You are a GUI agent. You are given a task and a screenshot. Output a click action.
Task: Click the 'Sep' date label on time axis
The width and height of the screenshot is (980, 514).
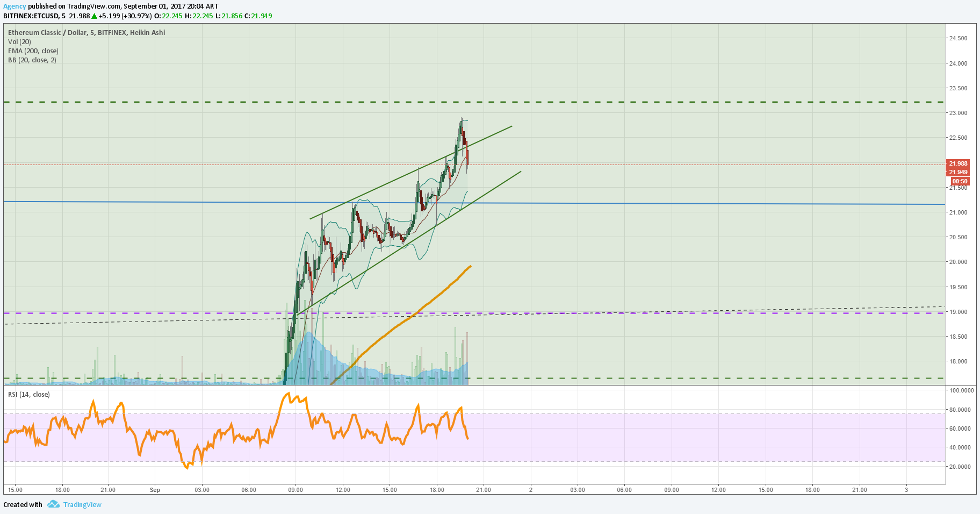(x=155, y=490)
